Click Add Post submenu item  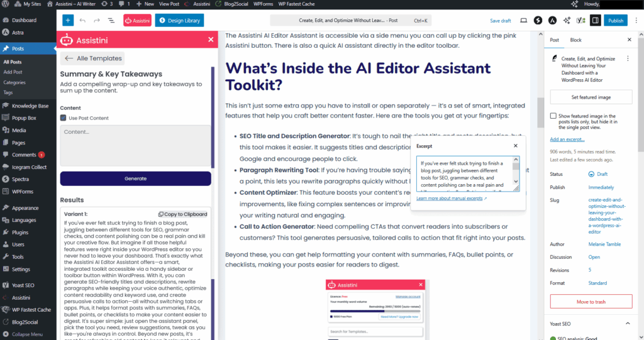point(13,72)
